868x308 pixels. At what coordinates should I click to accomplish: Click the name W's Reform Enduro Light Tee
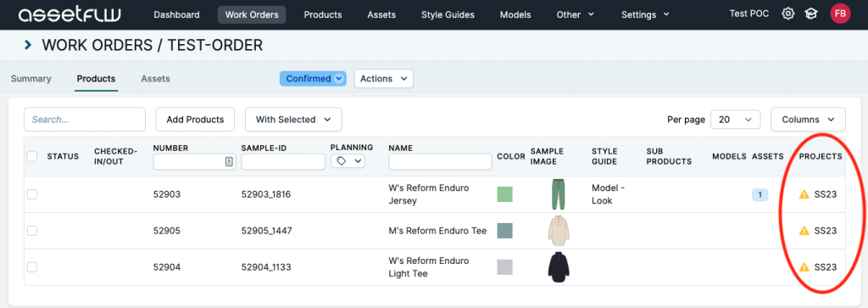point(429,267)
